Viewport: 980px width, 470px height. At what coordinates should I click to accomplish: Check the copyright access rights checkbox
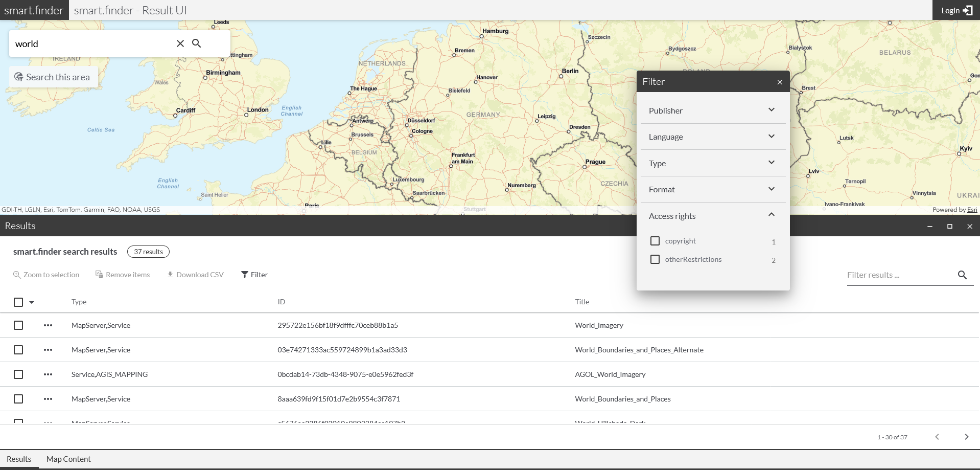point(655,241)
